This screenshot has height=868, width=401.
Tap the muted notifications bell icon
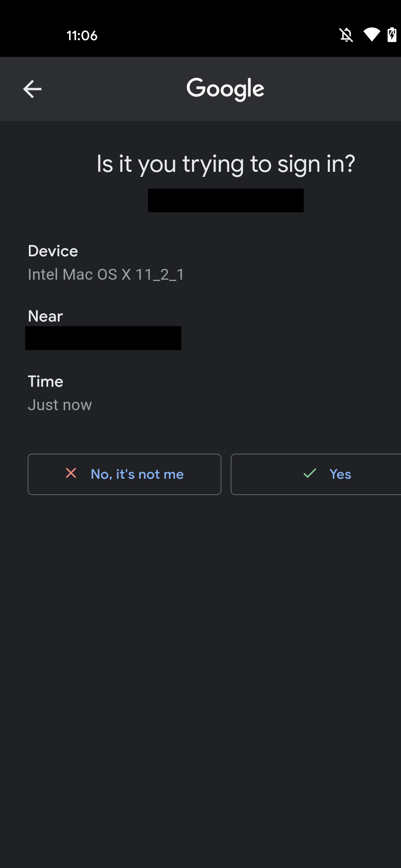click(346, 35)
